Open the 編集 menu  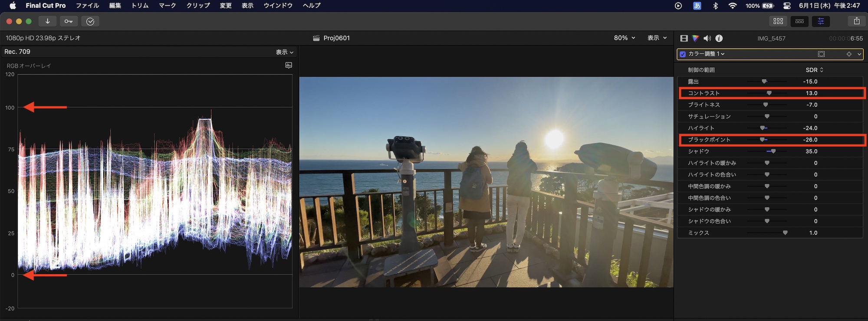pos(115,6)
